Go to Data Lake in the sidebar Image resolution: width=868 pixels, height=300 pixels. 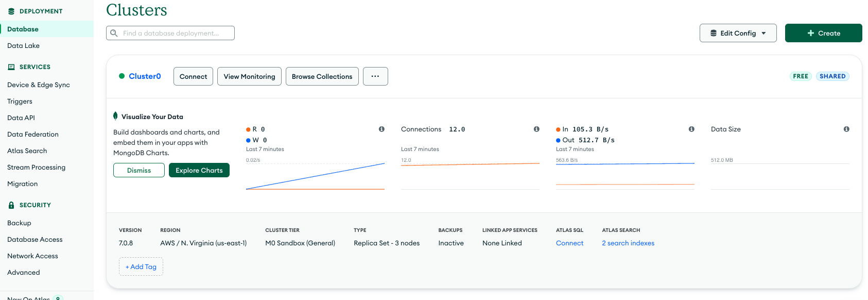click(24, 46)
